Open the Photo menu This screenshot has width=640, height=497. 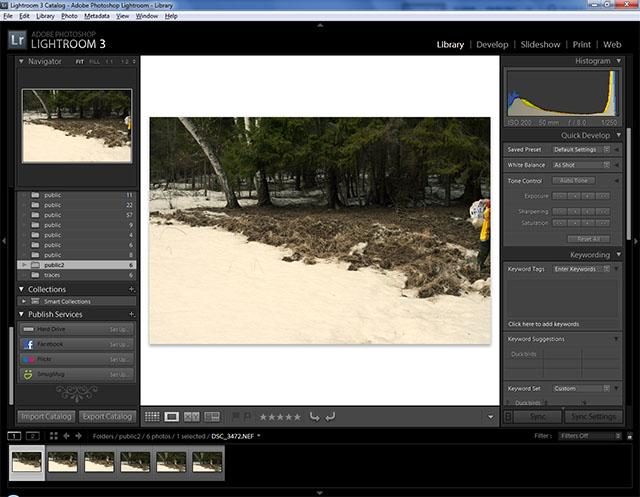[x=69, y=16]
